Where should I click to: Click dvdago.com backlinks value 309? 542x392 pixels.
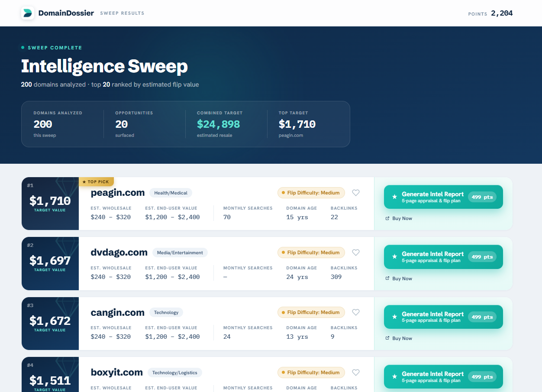(x=336, y=277)
